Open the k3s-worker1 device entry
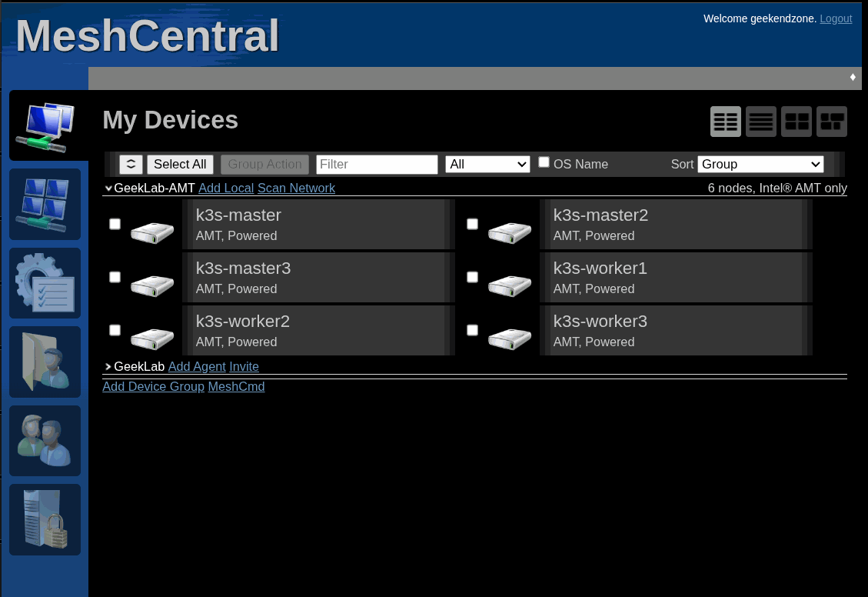The height and width of the screenshot is (597, 868). click(x=676, y=278)
